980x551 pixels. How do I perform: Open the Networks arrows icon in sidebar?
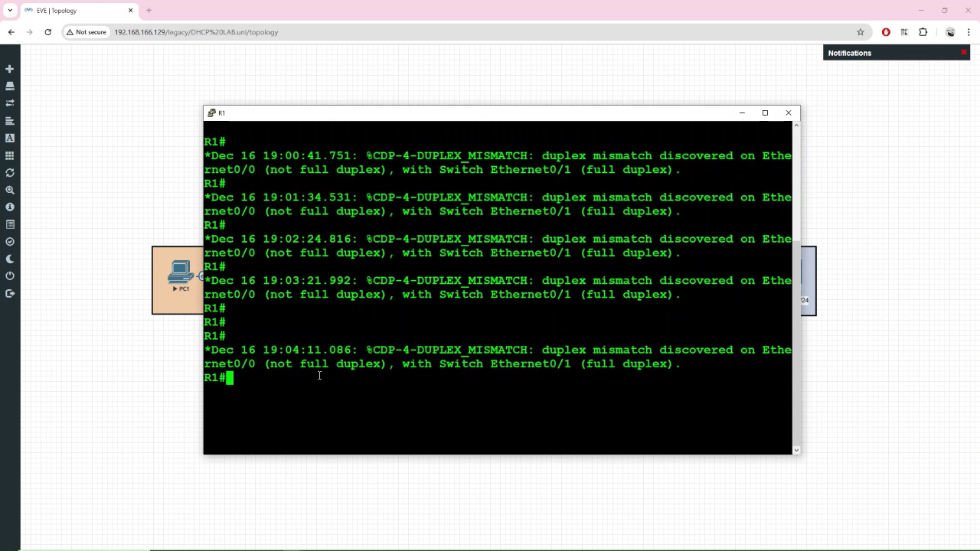coord(10,103)
